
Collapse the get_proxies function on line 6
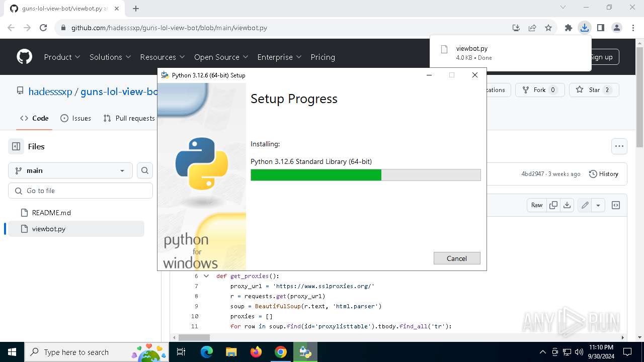[206, 276]
